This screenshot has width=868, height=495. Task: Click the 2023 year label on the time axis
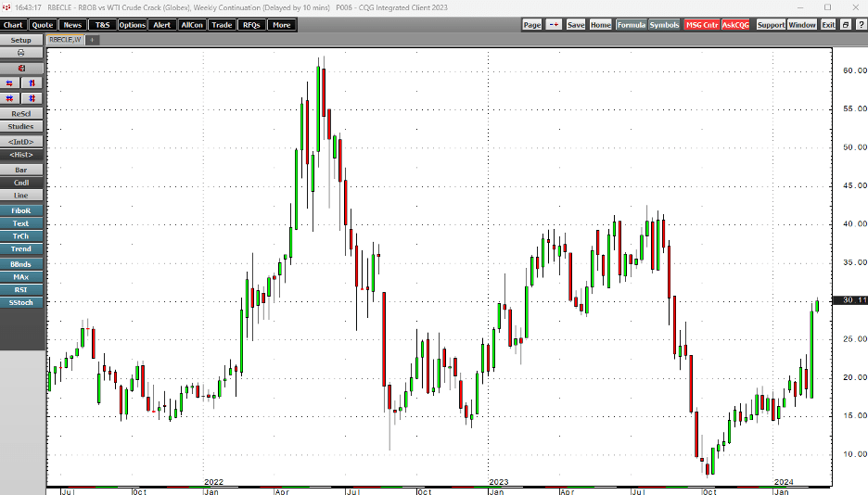[x=499, y=482]
